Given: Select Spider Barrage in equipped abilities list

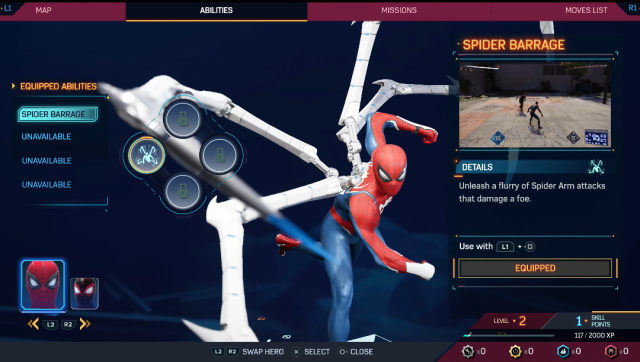Looking at the screenshot, I should tap(58, 114).
